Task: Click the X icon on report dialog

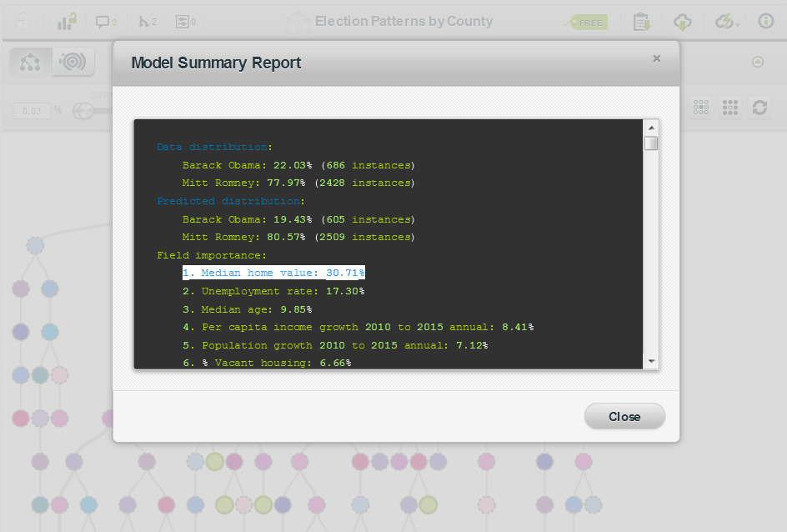Action: [656, 58]
